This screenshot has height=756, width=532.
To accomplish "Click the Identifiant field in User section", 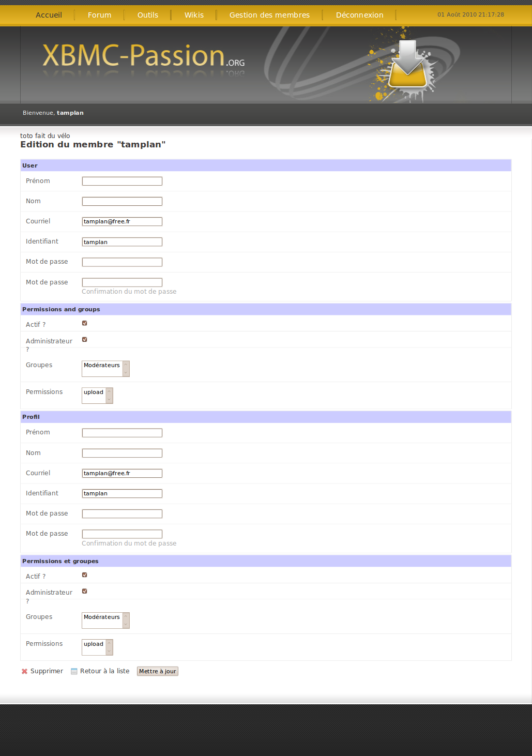I will pos(122,241).
